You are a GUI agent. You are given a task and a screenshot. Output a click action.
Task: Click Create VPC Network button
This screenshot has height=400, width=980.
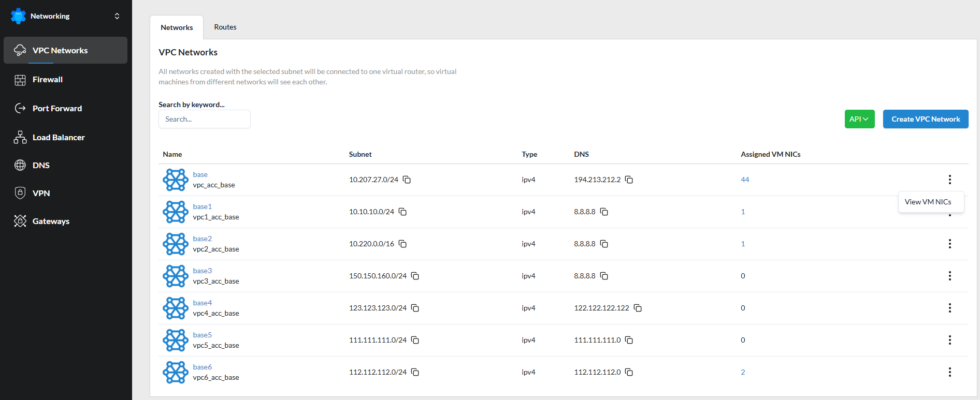coord(925,119)
